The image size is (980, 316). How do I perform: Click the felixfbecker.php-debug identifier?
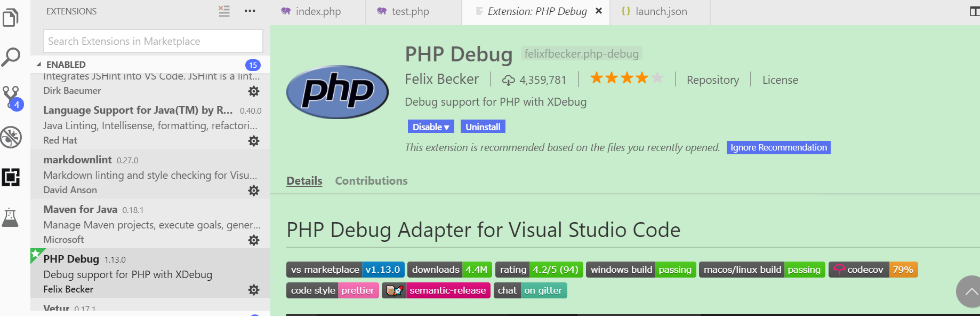coord(581,54)
